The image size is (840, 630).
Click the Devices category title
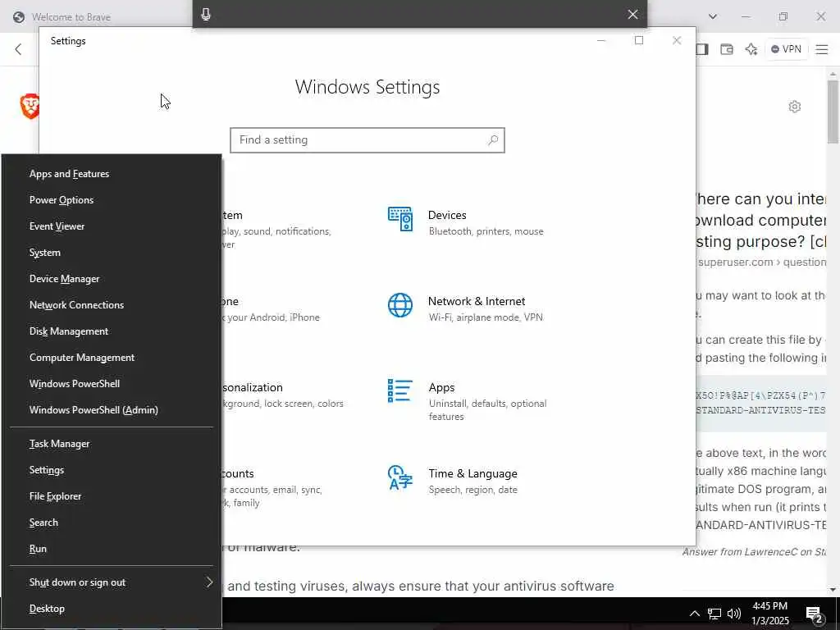(447, 215)
